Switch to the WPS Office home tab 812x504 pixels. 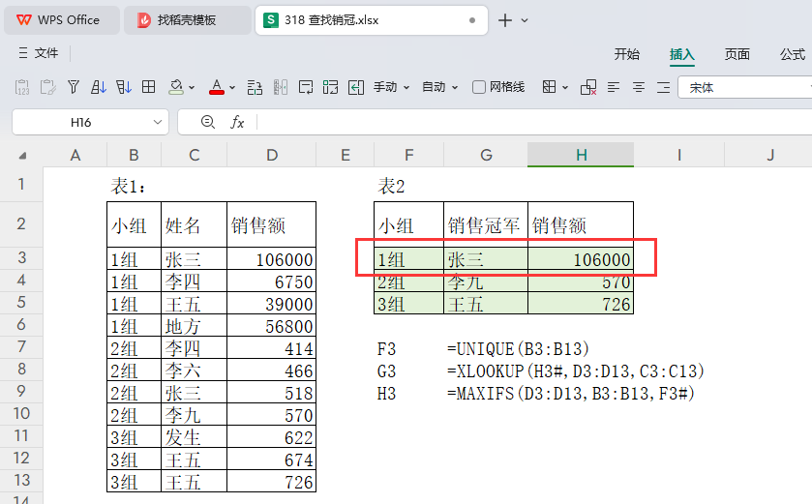click(62, 20)
